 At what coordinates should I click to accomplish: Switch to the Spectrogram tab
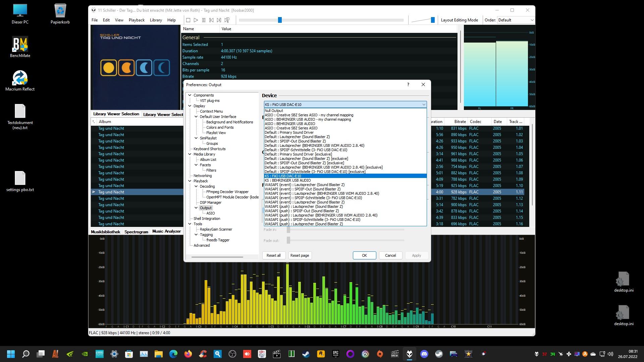[136, 232]
